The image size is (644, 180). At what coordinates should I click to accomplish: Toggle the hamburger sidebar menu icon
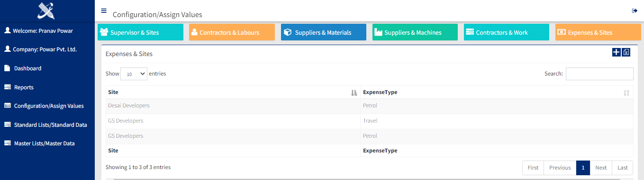point(104,10)
